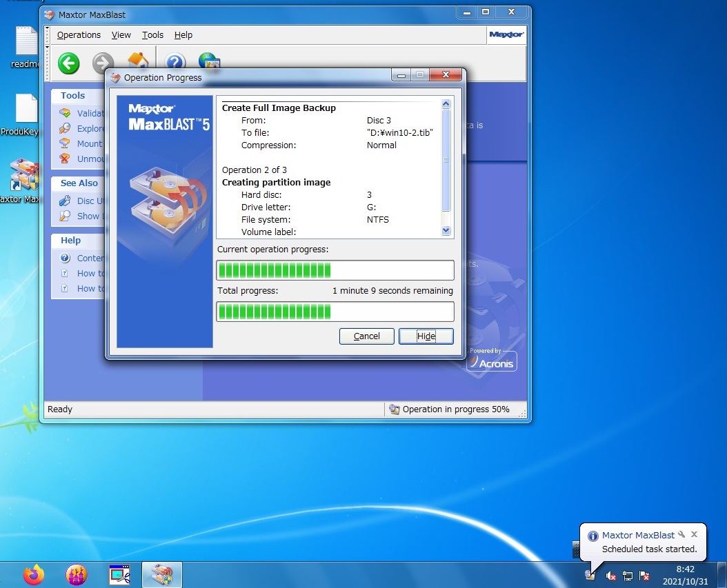
Task: Click the blue Help question-mark toolbar icon
Action: click(175, 61)
